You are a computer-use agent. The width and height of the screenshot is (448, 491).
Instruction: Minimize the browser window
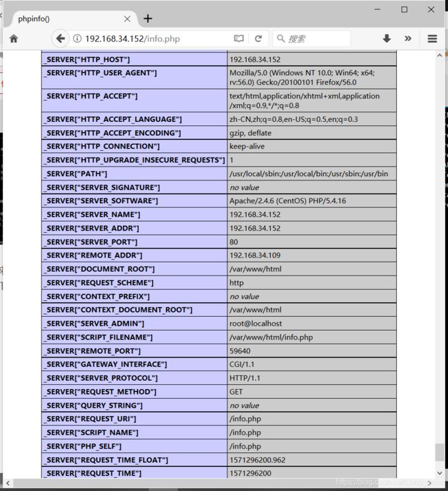coord(378,10)
